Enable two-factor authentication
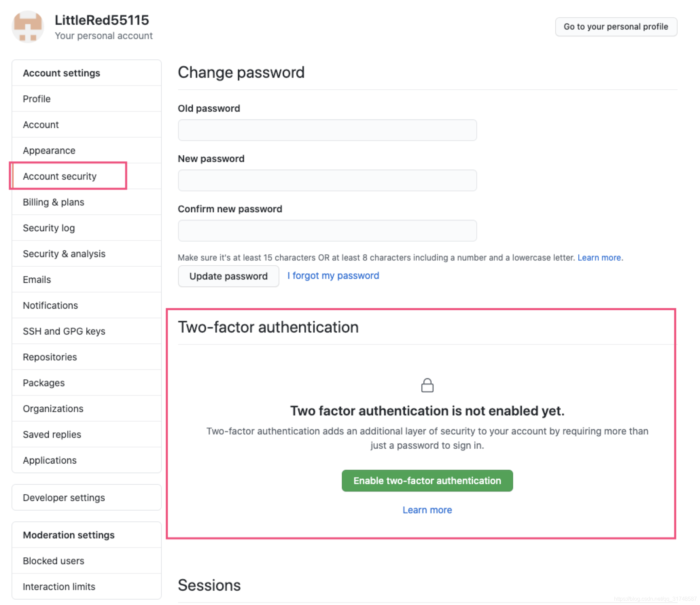This screenshot has width=700, height=605. point(427,481)
